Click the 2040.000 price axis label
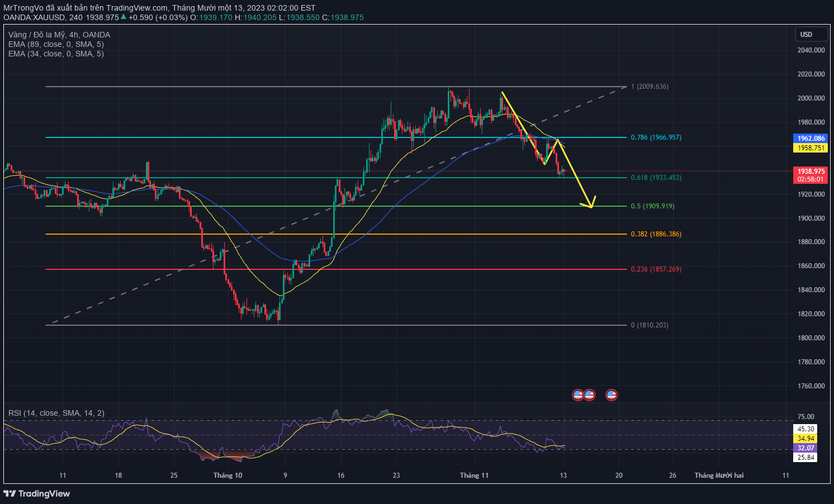The height and width of the screenshot is (504, 834). [x=811, y=50]
